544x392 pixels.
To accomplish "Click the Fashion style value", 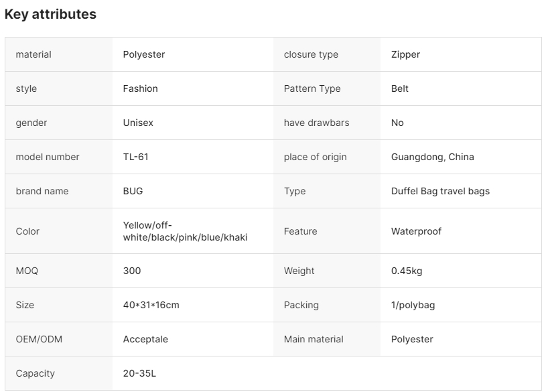I will (x=141, y=88).
